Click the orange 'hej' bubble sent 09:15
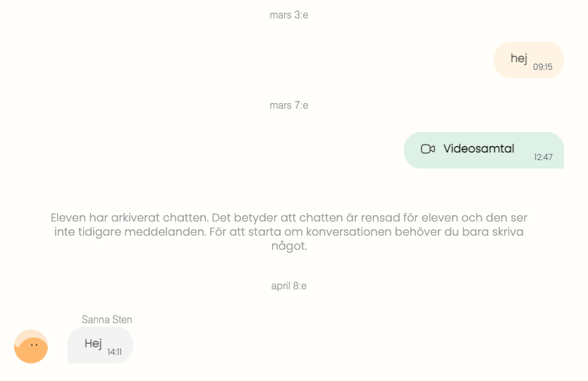The width and height of the screenshot is (588, 381). (528, 60)
